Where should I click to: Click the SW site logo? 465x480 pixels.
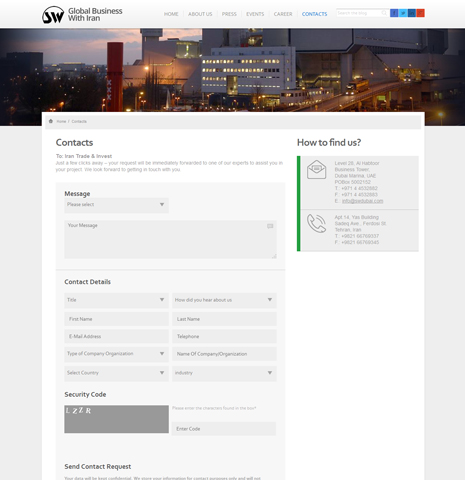(x=53, y=15)
